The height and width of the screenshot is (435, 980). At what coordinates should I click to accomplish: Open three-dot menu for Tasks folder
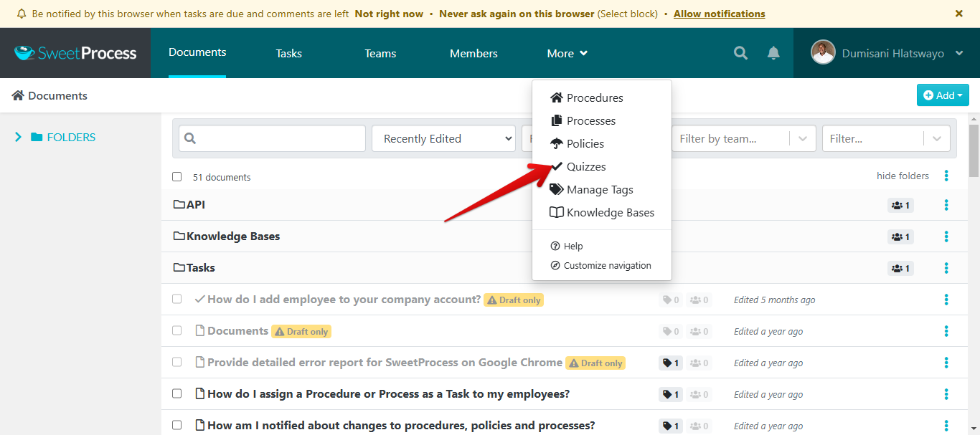[946, 268]
